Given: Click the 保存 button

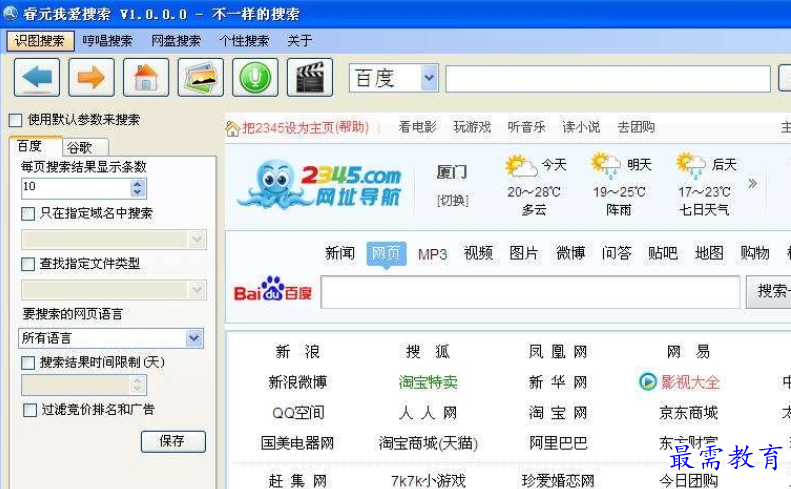Looking at the screenshot, I should pos(173,442).
